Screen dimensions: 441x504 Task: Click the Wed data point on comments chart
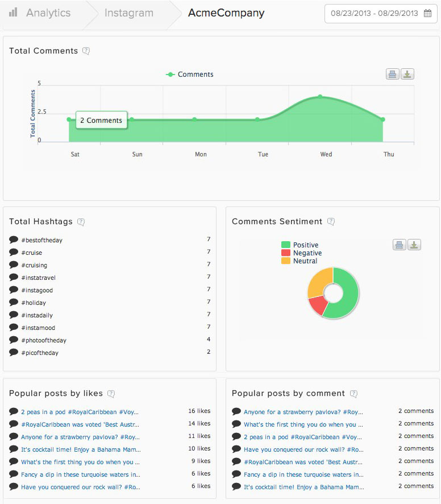321,97
